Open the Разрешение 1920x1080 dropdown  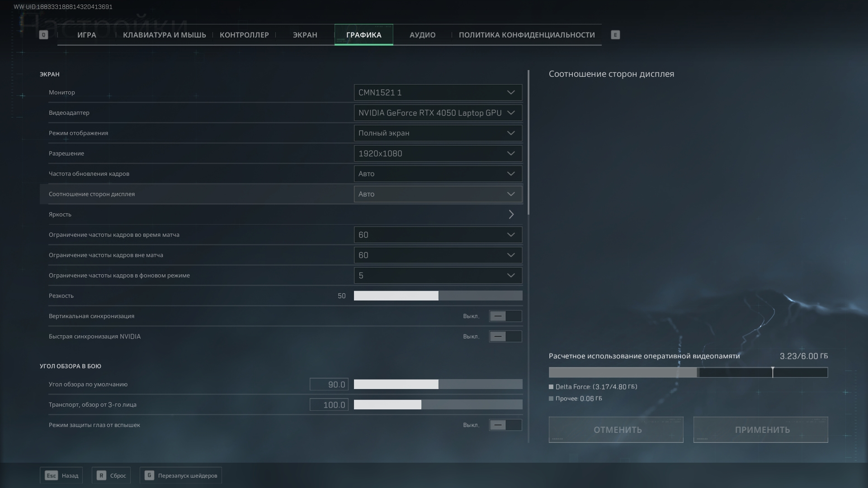point(438,154)
